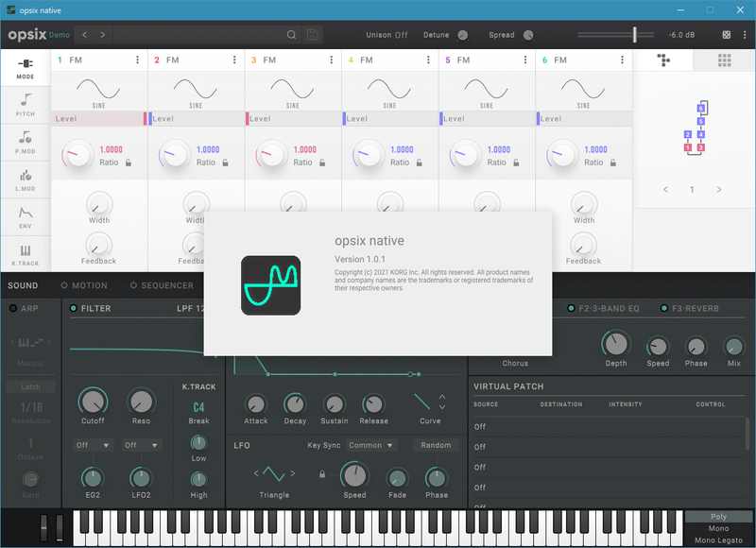Image resolution: width=756 pixels, height=548 pixels.
Task: Switch to the SEQUENCER tab
Action: pos(162,285)
